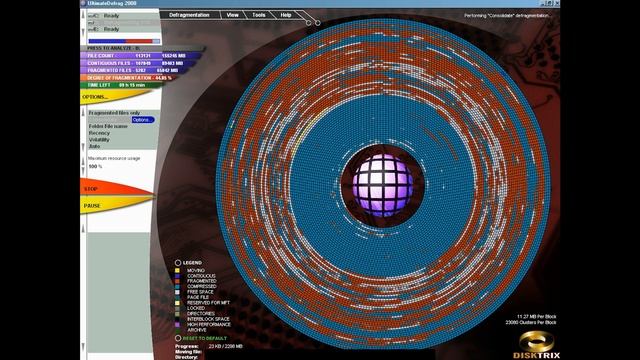Image resolution: width=640 pixels, height=360 pixels.
Task: Toggle the LEGEND circle button
Action: [178, 263]
